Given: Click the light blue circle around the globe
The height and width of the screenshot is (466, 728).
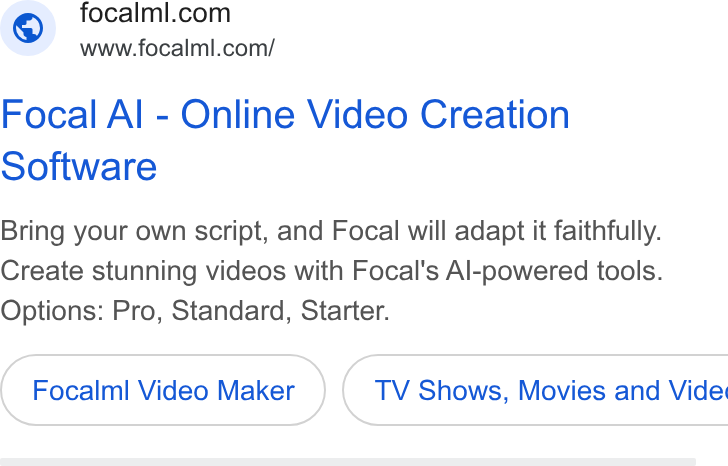Looking at the screenshot, I should [28, 28].
